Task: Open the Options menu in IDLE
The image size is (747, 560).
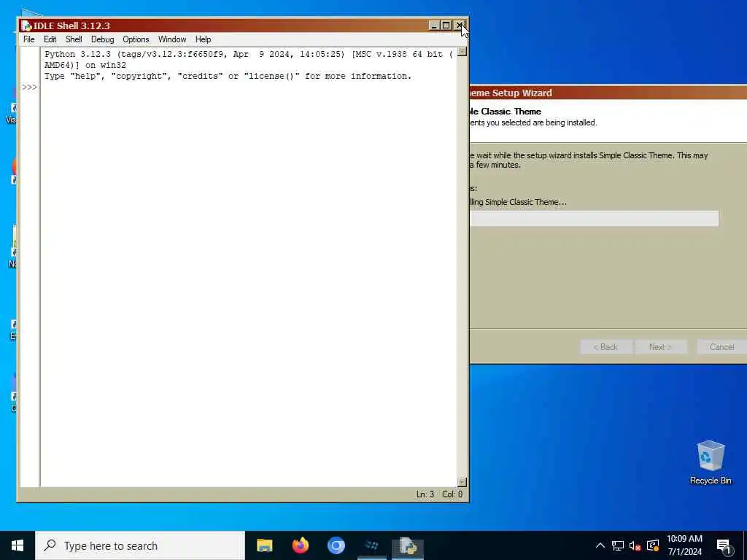Action: pyautogui.click(x=136, y=39)
